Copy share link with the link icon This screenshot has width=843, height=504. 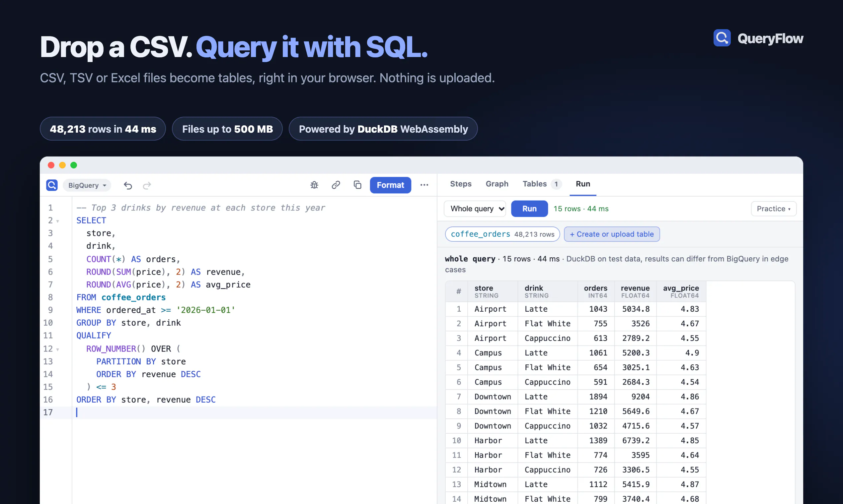click(336, 185)
